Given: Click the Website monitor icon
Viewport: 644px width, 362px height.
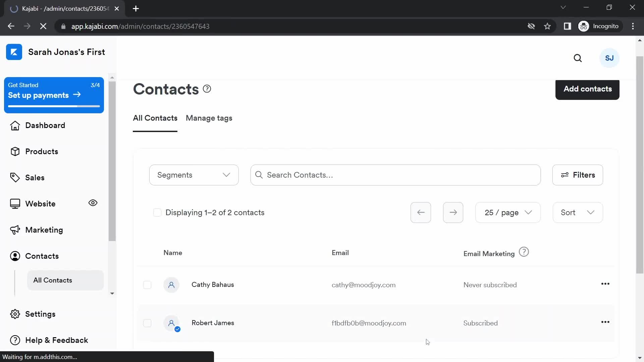Looking at the screenshot, I should click(15, 204).
